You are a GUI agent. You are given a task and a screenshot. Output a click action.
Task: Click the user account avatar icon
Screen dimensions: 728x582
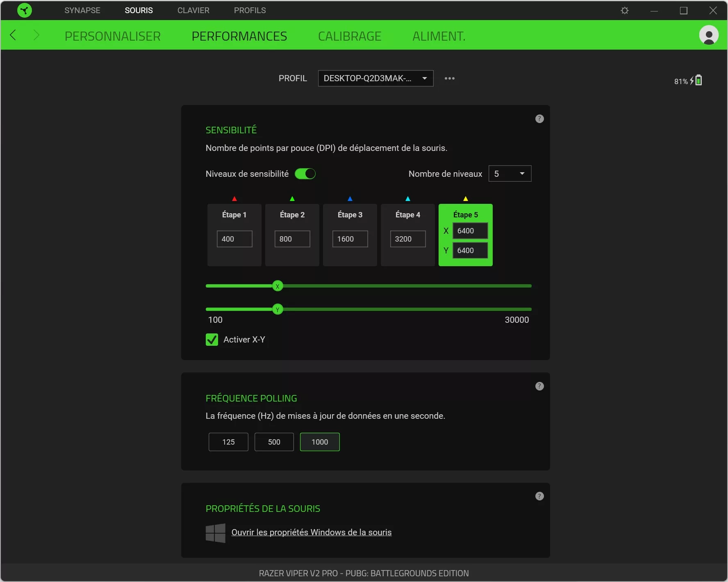(x=709, y=35)
